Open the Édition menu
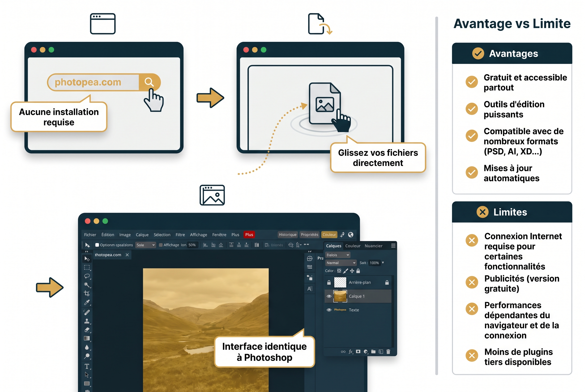Screen dimensions: 585x392 108,235
